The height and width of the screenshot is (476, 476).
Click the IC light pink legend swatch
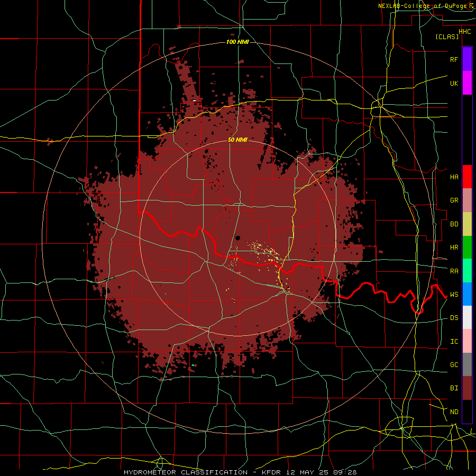click(x=467, y=341)
